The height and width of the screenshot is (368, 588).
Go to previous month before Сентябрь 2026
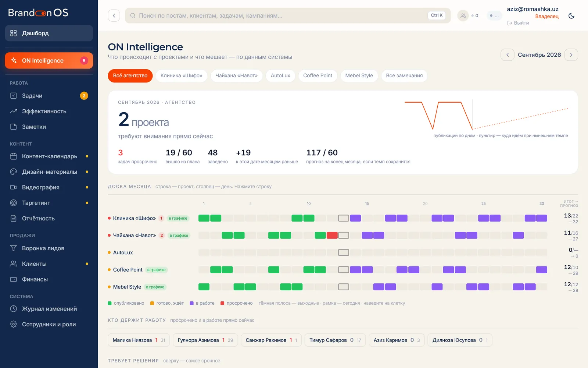(x=508, y=55)
